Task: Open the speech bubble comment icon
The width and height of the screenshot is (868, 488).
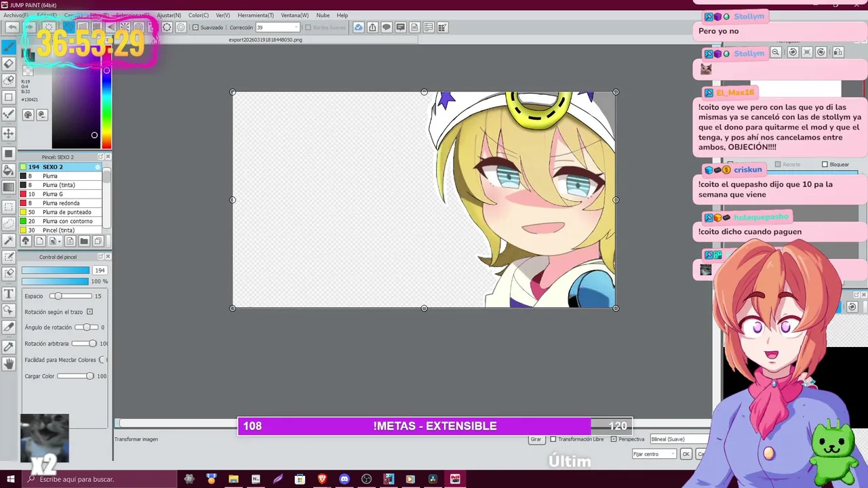Action: pyautogui.click(x=387, y=27)
